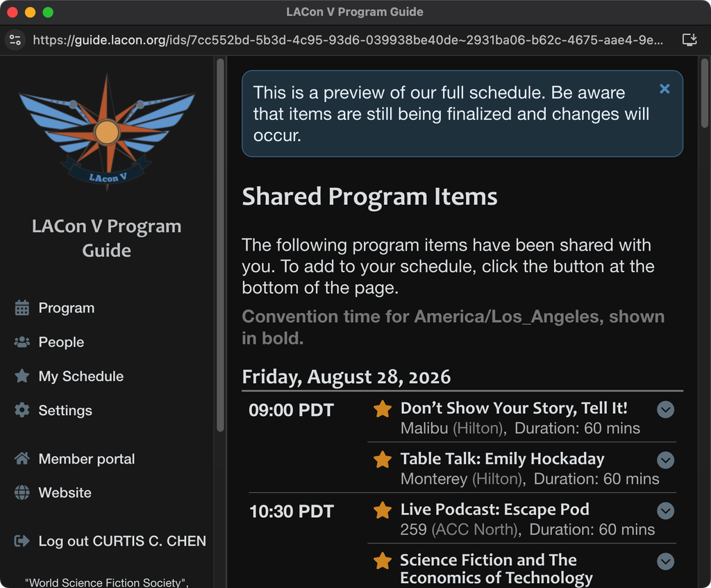This screenshot has width=711, height=588.
Task: Click the green zoom window button
Action: pyautogui.click(x=48, y=12)
